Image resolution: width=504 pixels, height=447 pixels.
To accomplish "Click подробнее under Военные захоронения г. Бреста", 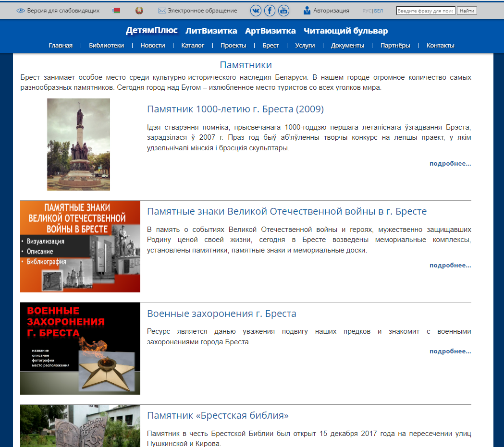I will [x=450, y=351].
